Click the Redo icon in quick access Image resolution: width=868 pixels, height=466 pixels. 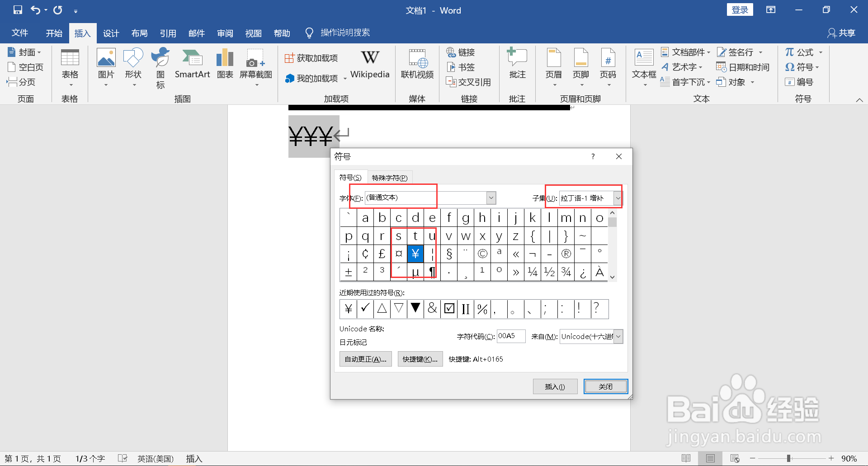58,10
